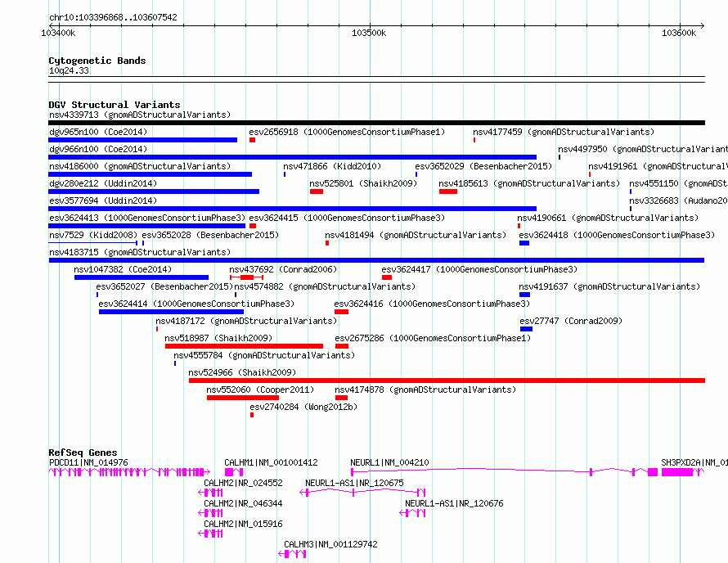728x563 pixels.
Task: Click nsv1047382 (Coe2014) label
Action: 123,269
